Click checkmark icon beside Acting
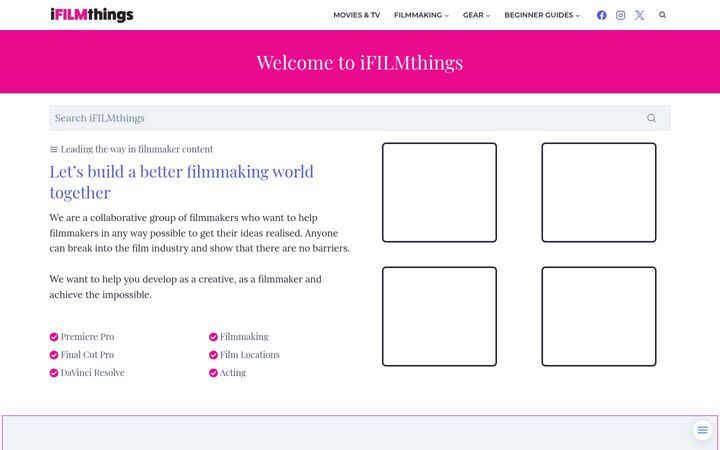 pos(213,373)
